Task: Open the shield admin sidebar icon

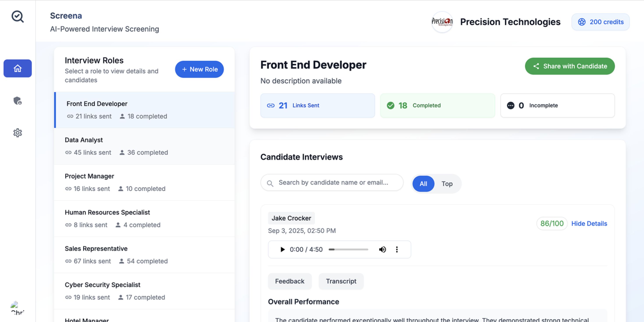Action: [18, 101]
